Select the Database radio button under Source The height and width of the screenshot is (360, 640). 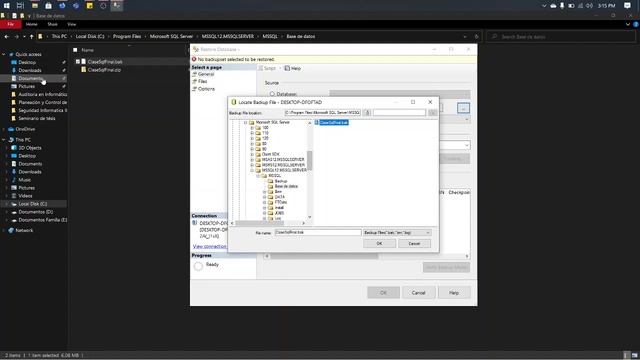point(272,94)
